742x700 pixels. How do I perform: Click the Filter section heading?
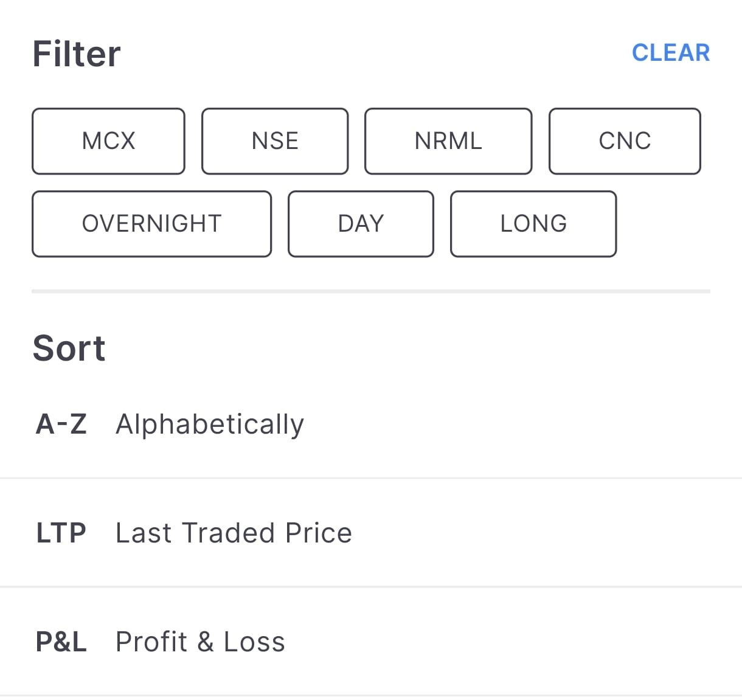click(77, 54)
